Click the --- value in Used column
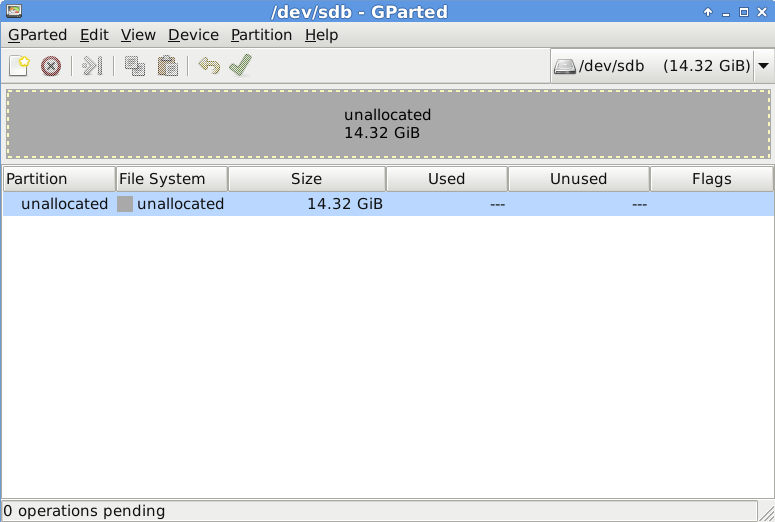The image size is (775, 522). click(x=498, y=205)
